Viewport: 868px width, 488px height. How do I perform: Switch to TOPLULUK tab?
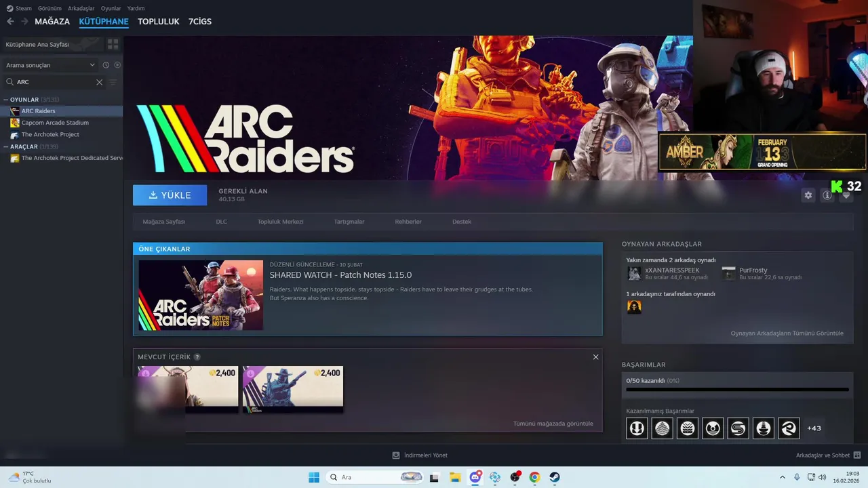tap(158, 22)
